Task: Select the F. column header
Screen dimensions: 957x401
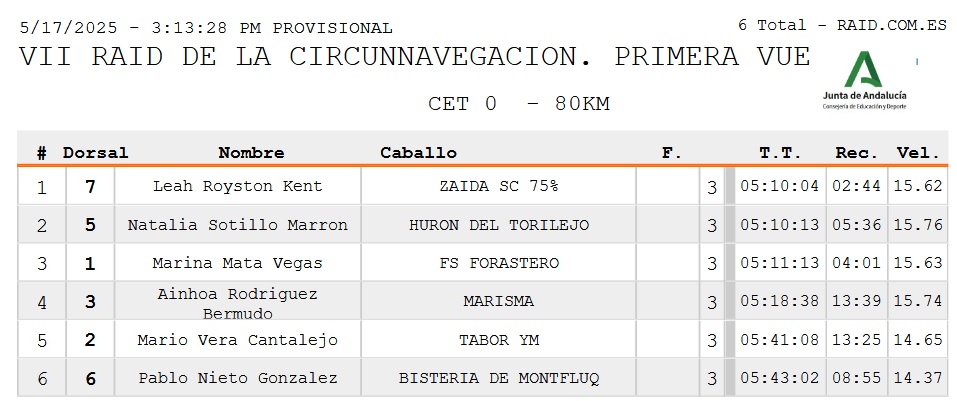Action: [671, 153]
